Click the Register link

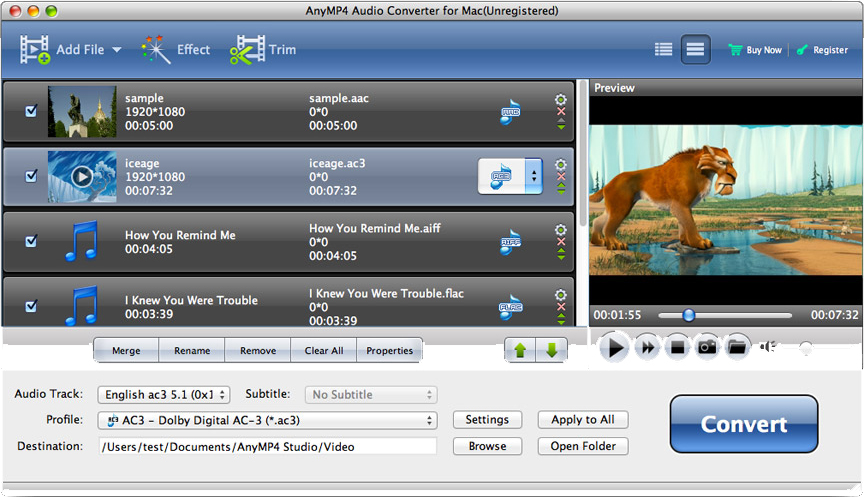tap(822, 50)
